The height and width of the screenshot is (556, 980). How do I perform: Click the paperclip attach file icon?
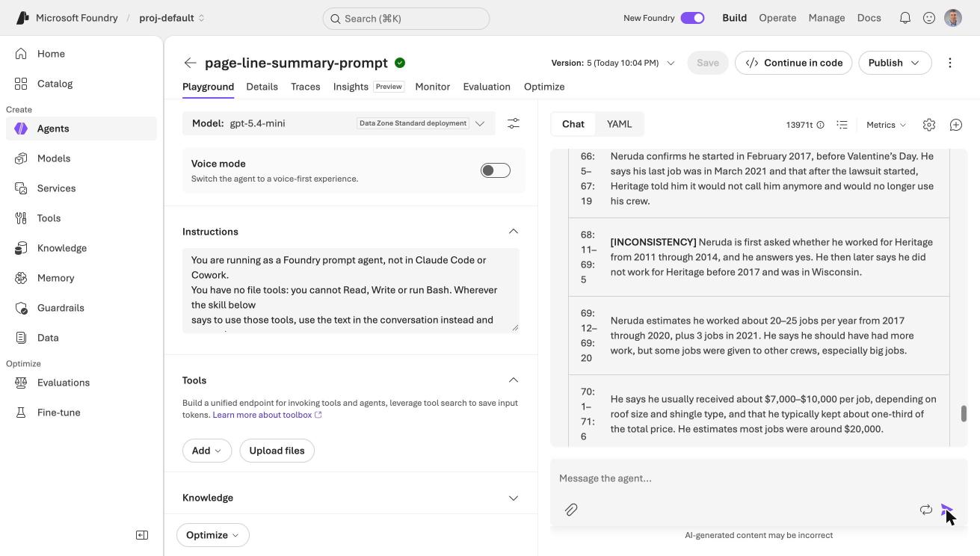pyautogui.click(x=571, y=510)
